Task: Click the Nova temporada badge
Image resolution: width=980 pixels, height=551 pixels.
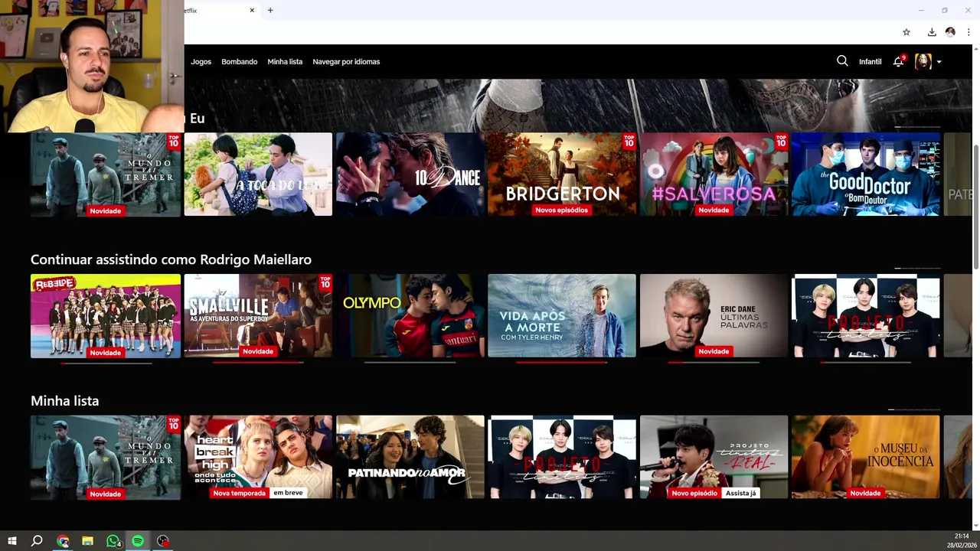Action: (x=240, y=493)
